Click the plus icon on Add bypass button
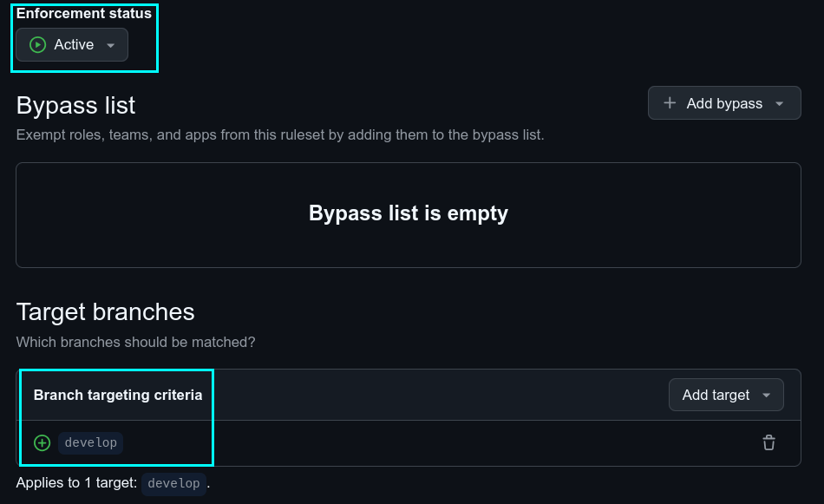 click(670, 102)
